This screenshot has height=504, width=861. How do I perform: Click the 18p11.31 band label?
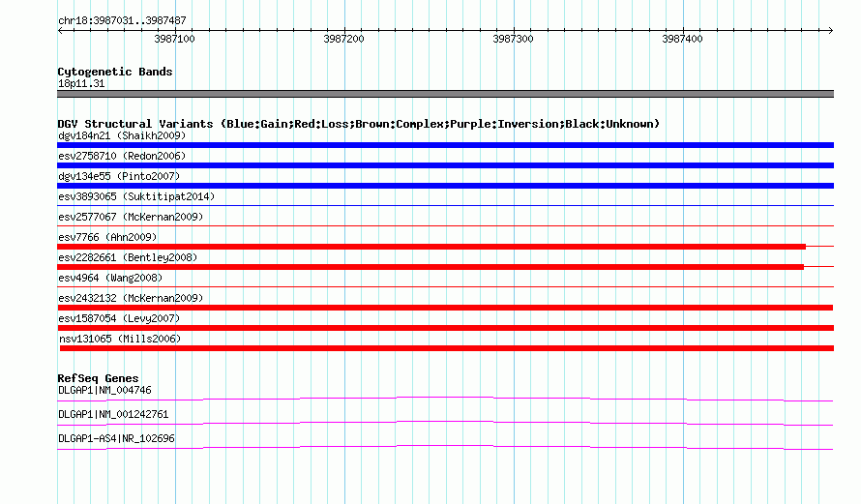(81, 83)
